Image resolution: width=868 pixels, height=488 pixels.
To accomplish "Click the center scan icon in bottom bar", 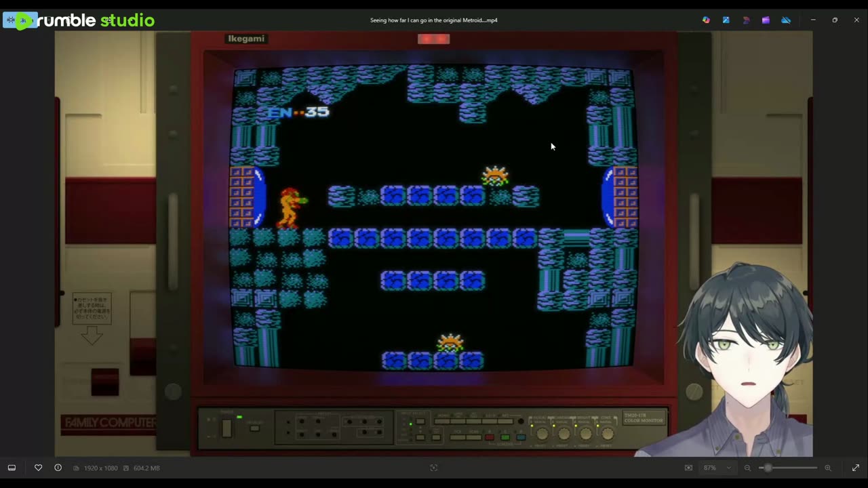I will (x=434, y=468).
